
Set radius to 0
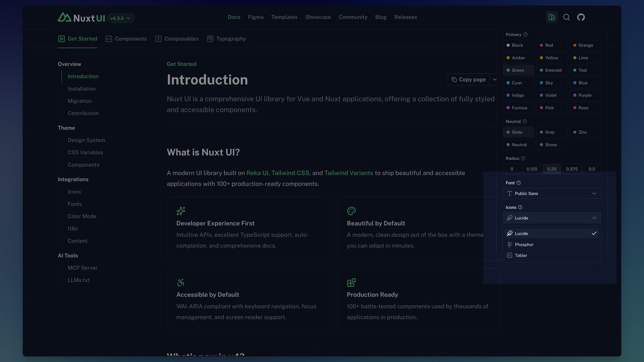pyautogui.click(x=512, y=169)
